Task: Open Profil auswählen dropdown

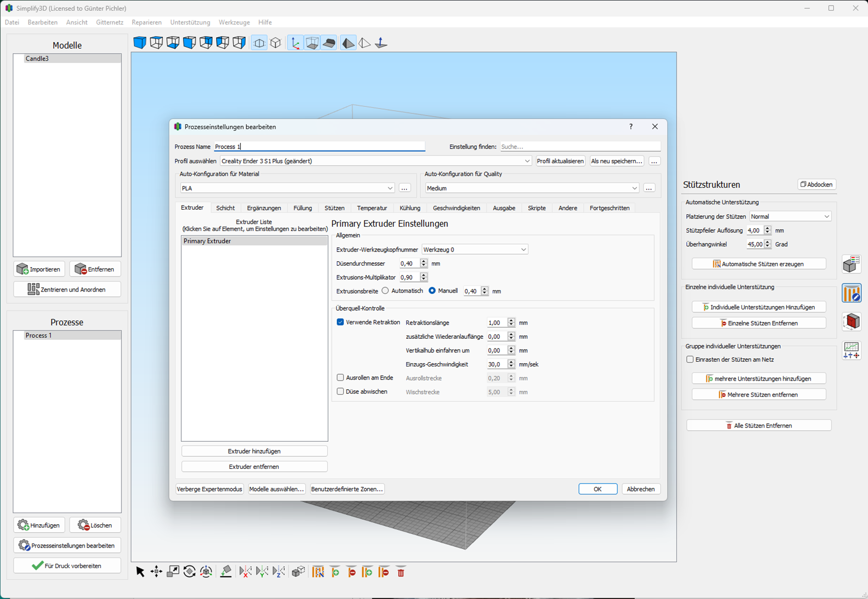Action: pos(376,161)
